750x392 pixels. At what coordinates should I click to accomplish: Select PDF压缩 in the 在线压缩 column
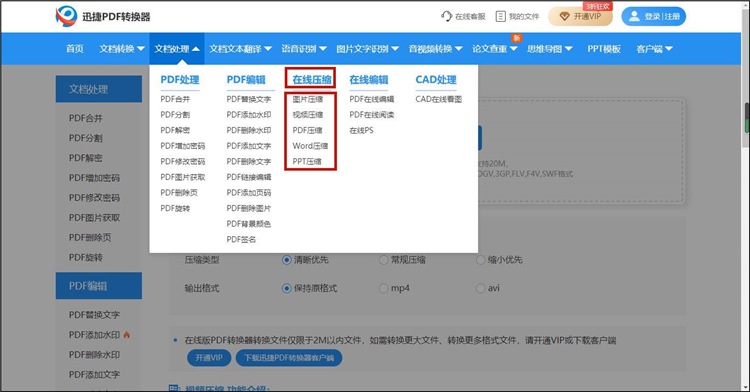(x=307, y=130)
